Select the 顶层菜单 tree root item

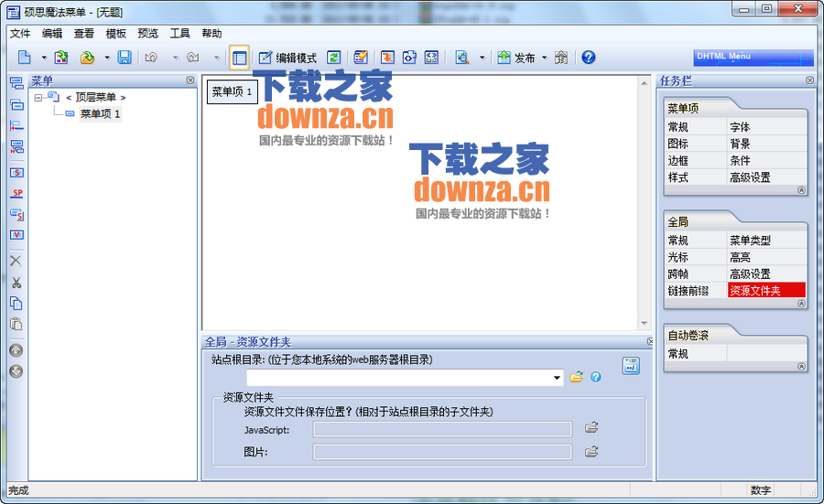coord(95,97)
